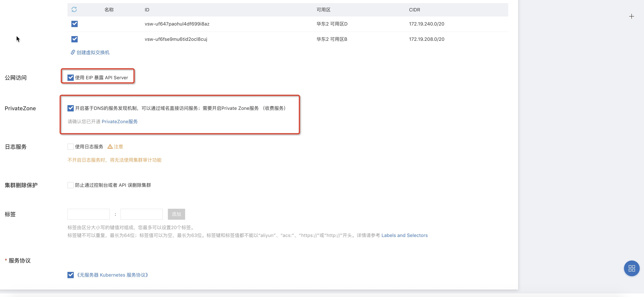Enable cluster deletion protection checkbox
Screen dimensions: 644x297
[71, 185]
